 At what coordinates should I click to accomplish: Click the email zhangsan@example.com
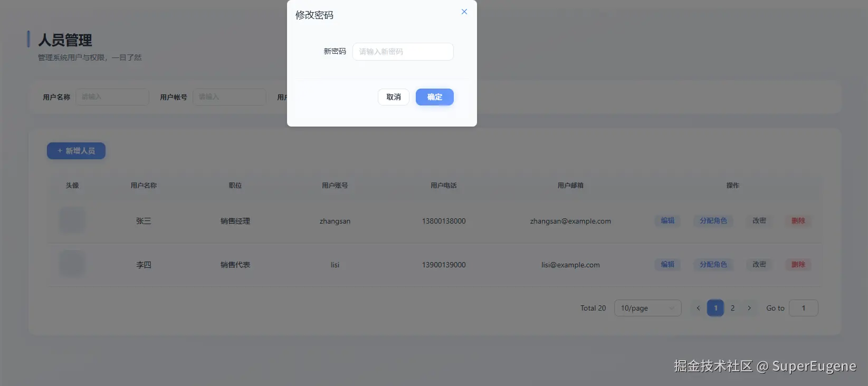tap(570, 221)
